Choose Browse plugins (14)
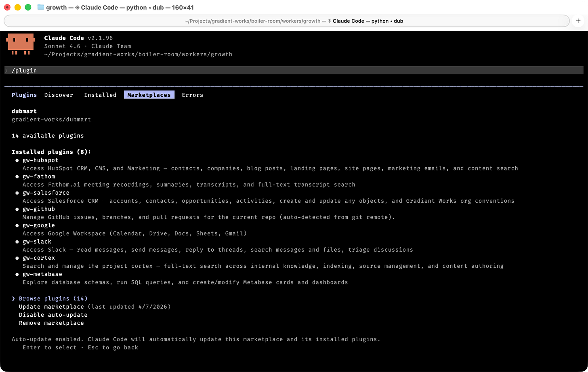Viewport: 588px width, 372px height. [53, 298]
